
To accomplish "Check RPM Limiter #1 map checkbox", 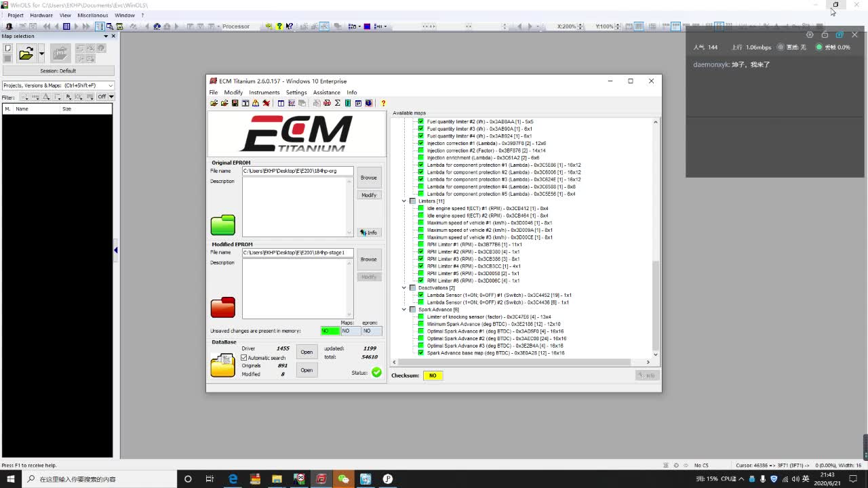I will [420, 245].
